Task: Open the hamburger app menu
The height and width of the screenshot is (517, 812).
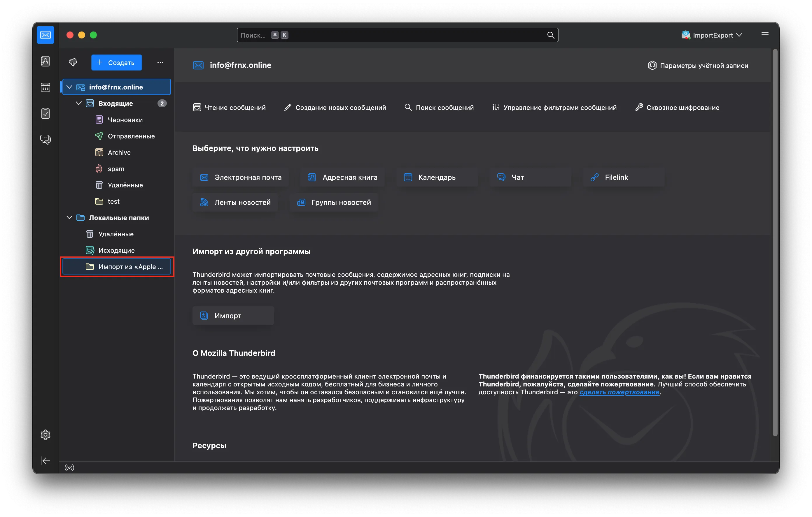Action: click(x=765, y=35)
